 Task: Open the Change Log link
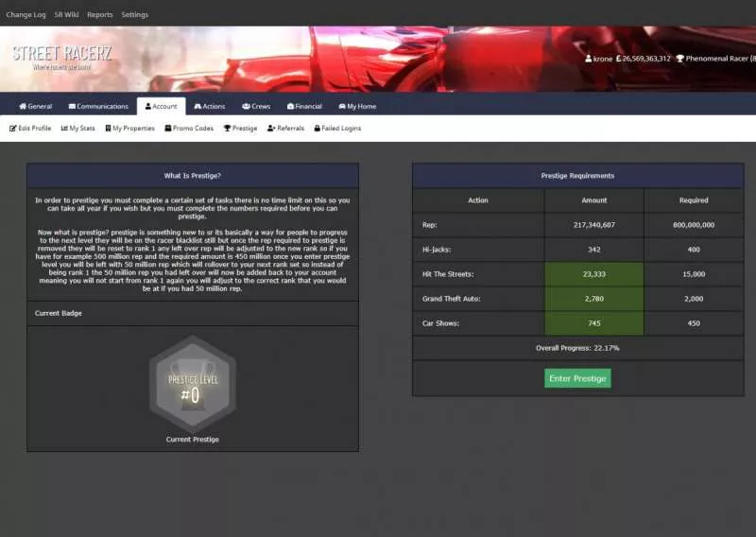click(x=26, y=15)
